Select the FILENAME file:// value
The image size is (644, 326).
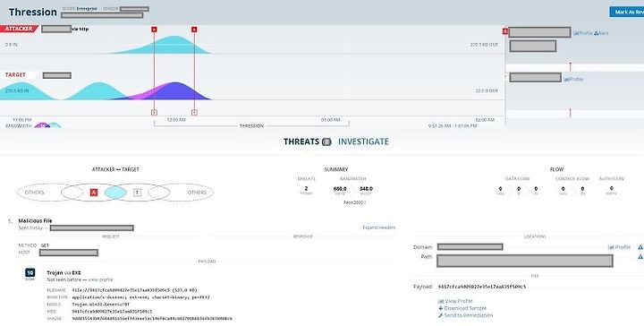click(135, 290)
